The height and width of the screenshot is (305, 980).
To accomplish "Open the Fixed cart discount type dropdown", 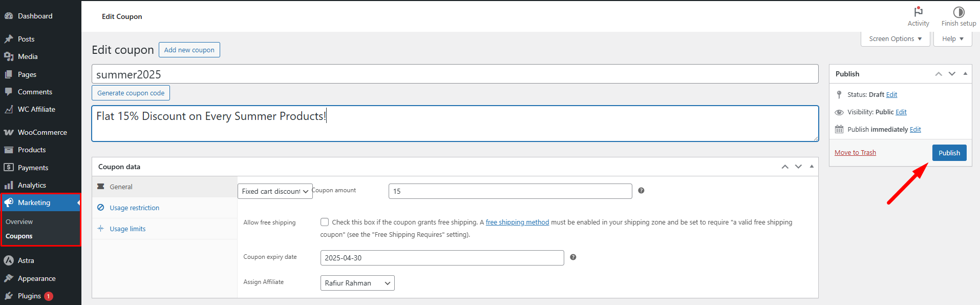I will click(275, 191).
